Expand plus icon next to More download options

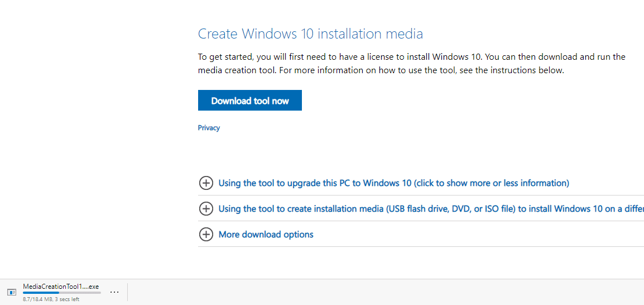click(x=206, y=235)
